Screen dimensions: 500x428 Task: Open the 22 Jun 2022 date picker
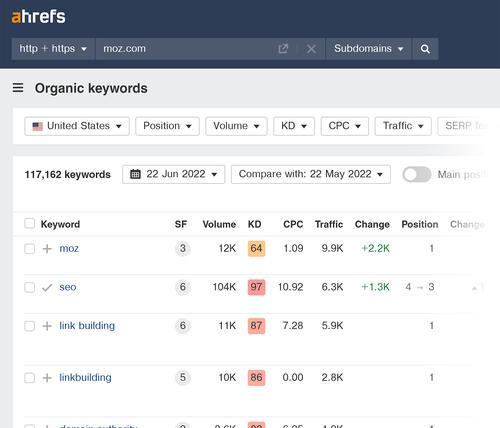click(173, 174)
